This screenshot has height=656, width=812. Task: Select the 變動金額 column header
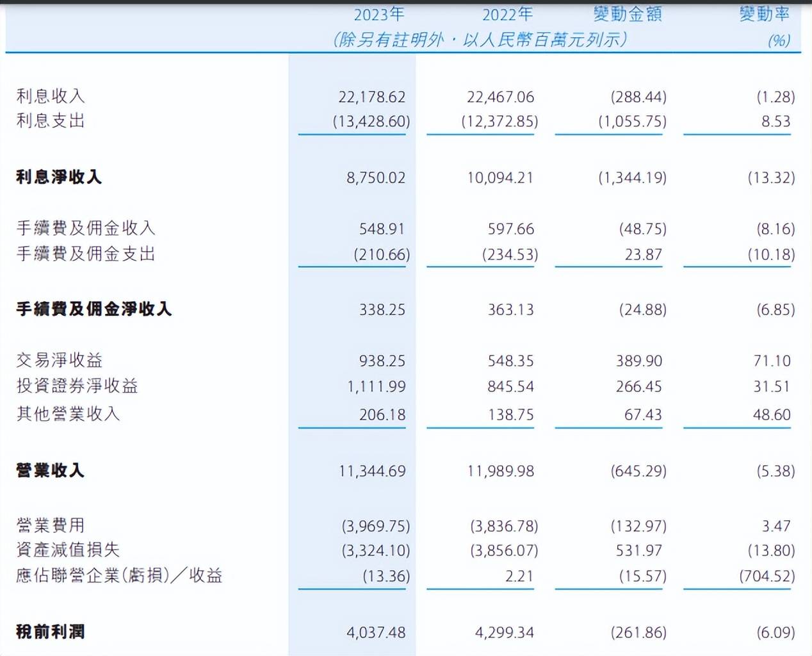628,14
